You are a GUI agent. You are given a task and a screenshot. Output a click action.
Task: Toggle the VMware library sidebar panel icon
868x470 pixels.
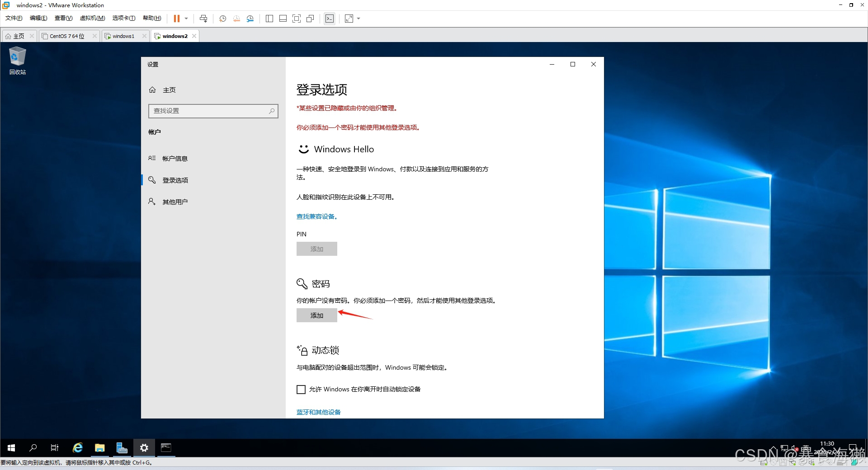pos(269,19)
